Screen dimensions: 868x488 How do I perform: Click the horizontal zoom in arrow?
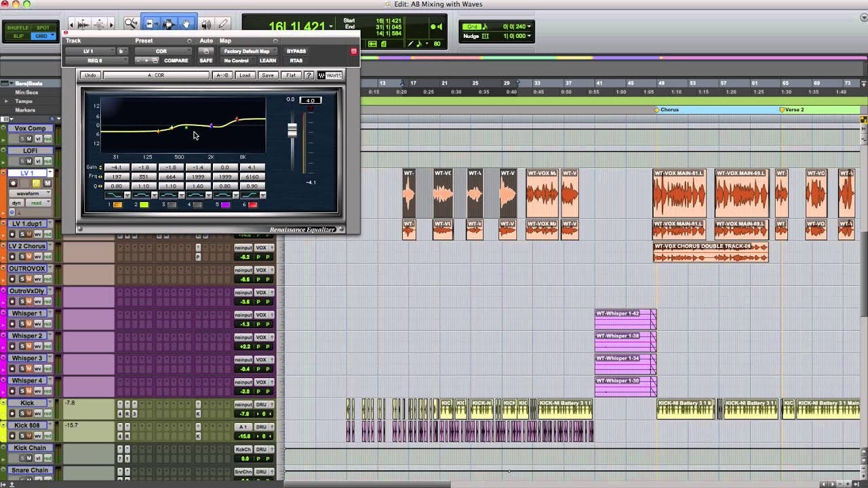click(111, 24)
